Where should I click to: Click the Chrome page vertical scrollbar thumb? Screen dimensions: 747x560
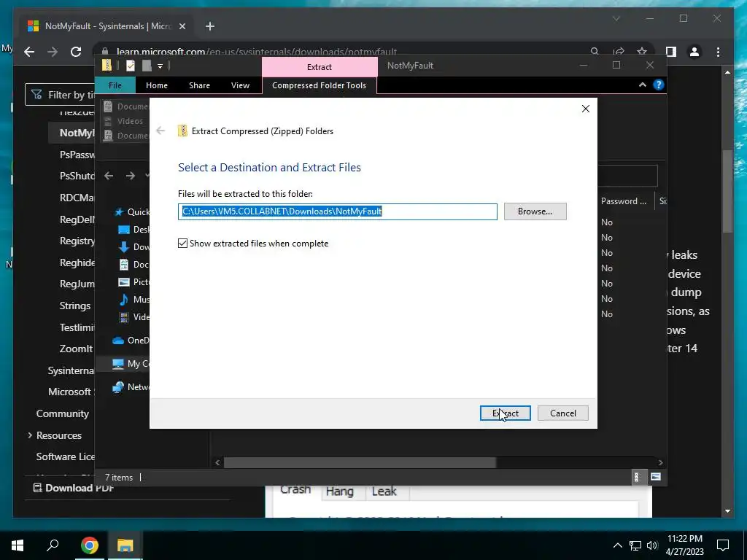tap(727, 190)
